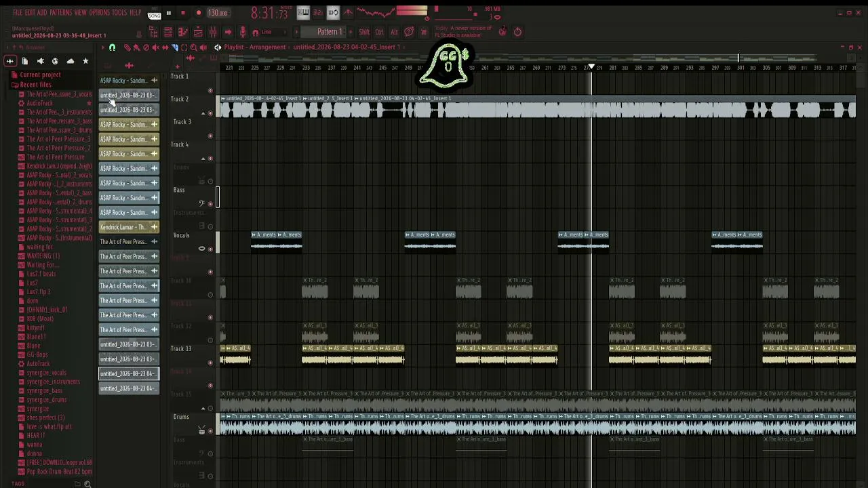Open the EDIT menu
The width and height of the screenshot is (868, 488).
pos(30,13)
